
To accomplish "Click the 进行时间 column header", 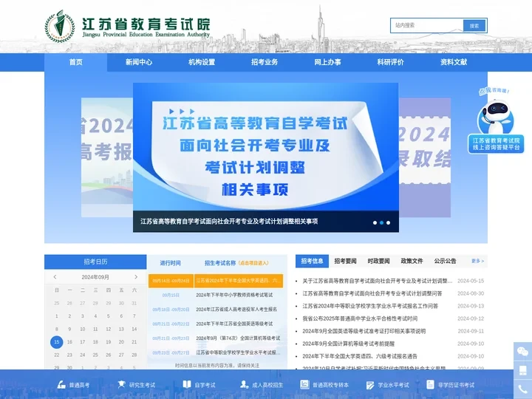I will (171, 263).
